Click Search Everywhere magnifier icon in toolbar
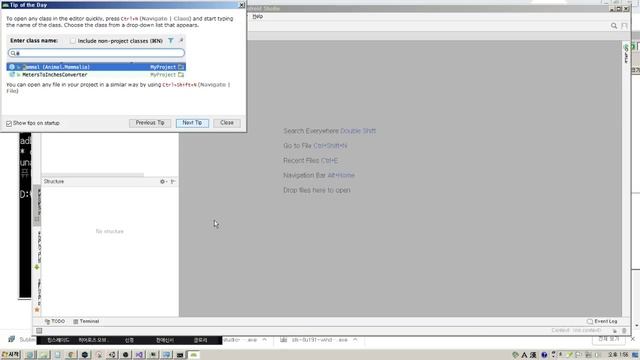Image resolution: width=640 pixels, height=360 pixels. (614, 26)
